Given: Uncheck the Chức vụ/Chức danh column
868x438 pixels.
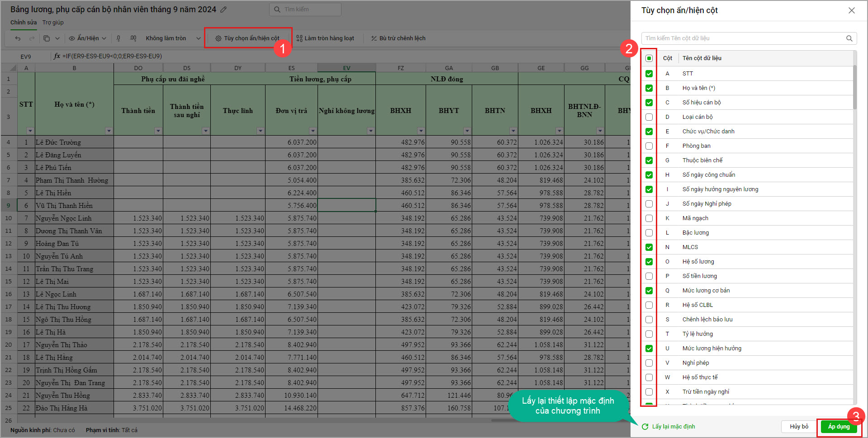Looking at the screenshot, I should pos(649,132).
